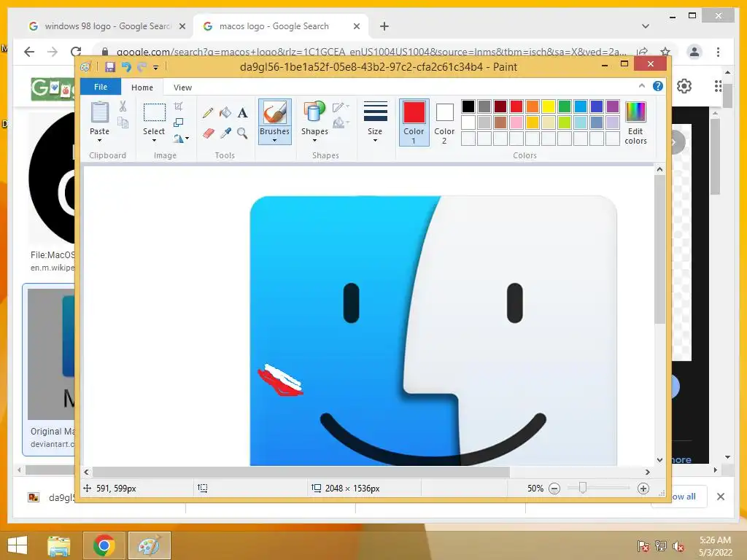747x560 pixels.
Task: Click Paint canvas vertical scrollbar down arrow
Action: click(659, 459)
